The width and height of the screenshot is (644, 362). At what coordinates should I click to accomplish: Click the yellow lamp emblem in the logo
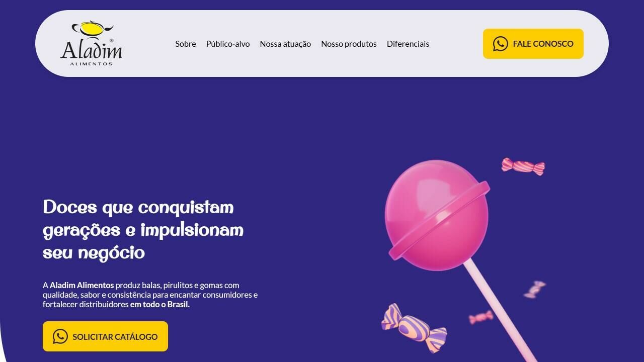92,29
